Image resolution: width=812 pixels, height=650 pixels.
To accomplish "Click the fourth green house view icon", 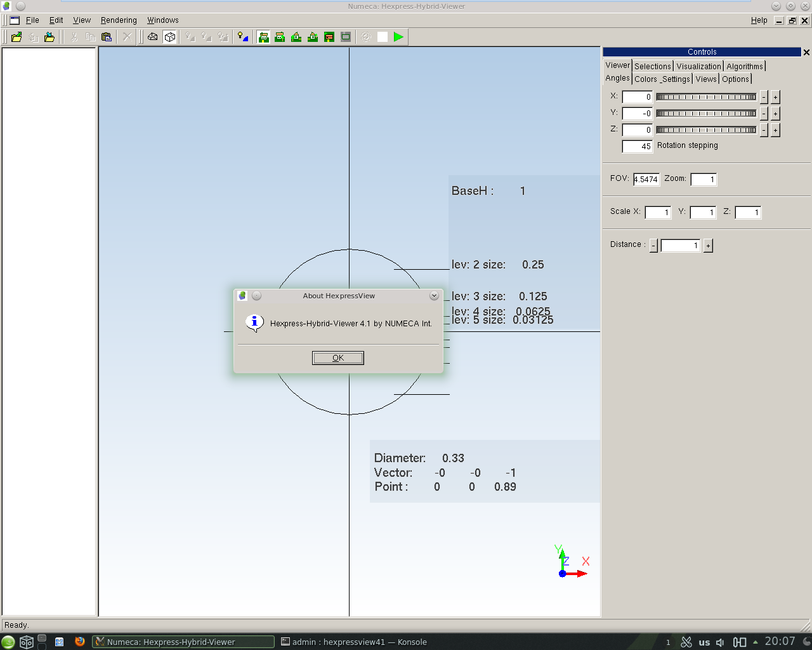I will tap(313, 37).
